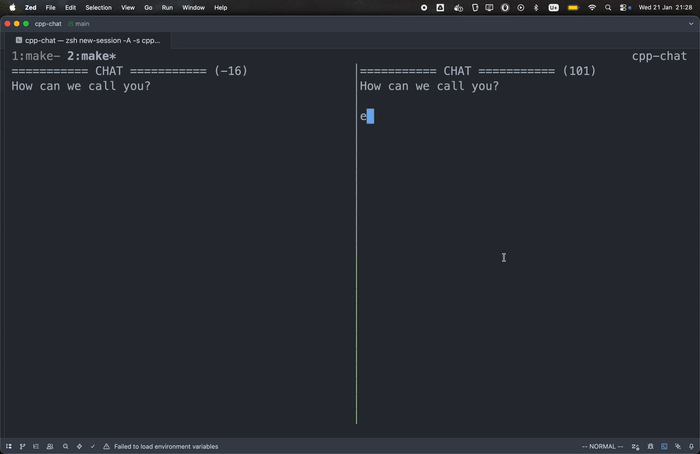Click the cpp-chat tmux session name
This screenshot has width=700, height=454.
[x=659, y=56]
